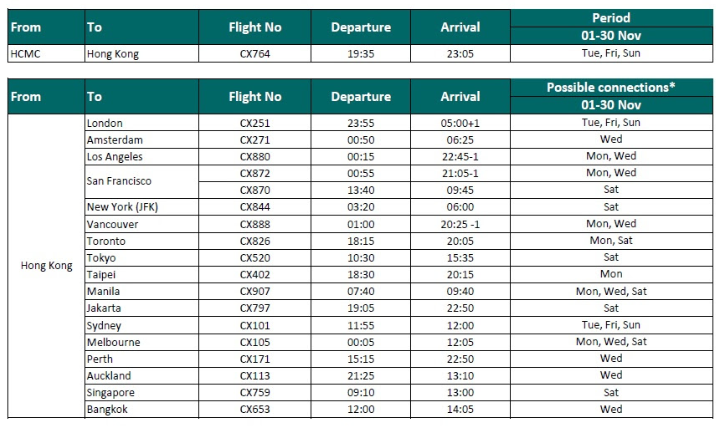Click the Possible connections header cell
Screen dimensions: 722x426
(x=611, y=88)
